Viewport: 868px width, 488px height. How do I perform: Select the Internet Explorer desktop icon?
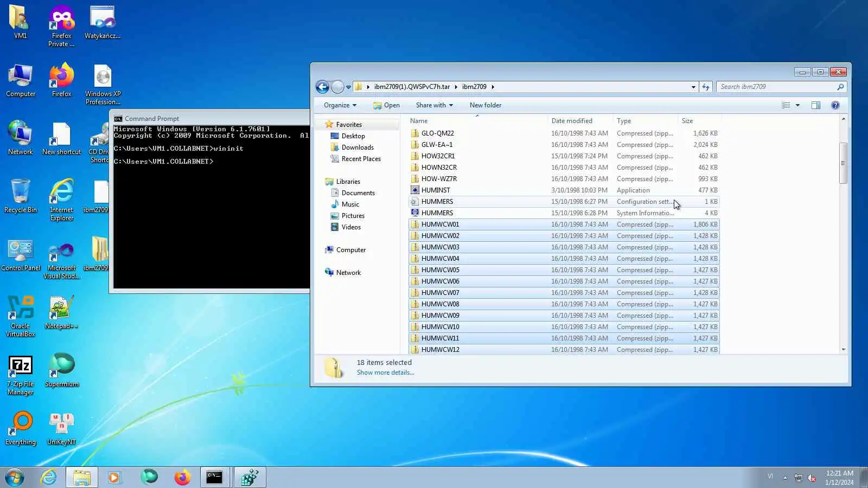(61, 200)
